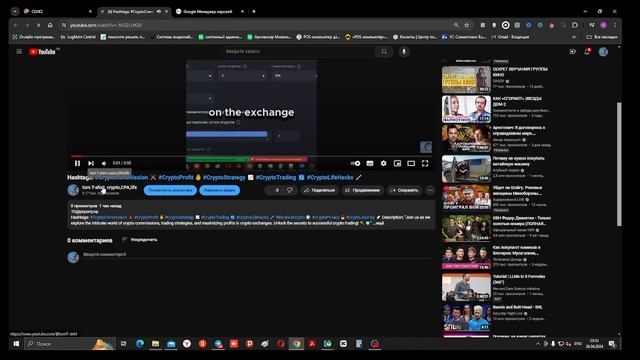Click the first blue analytics button
The image size is (640, 360).
(x=170, y=190)
